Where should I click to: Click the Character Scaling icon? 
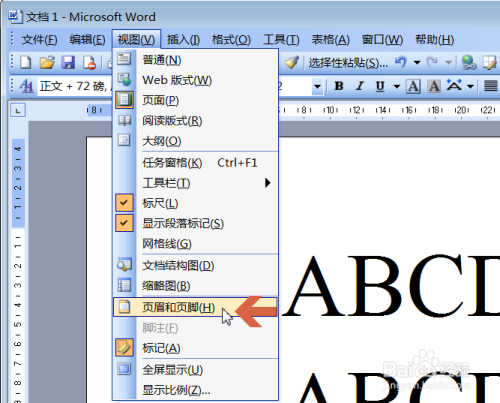click(454, 85)
